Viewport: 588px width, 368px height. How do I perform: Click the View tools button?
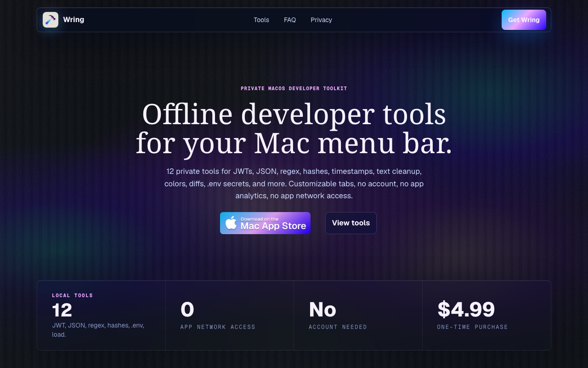[351, 223]
